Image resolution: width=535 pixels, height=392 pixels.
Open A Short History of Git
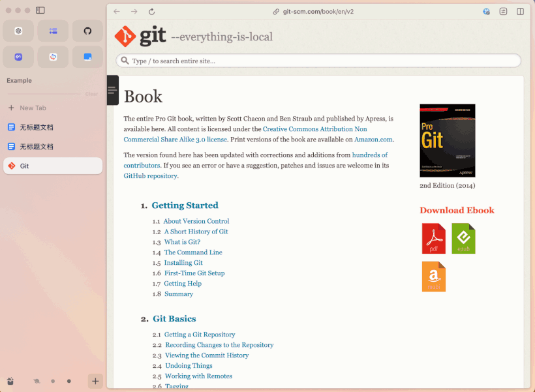(x=196, y=232)
